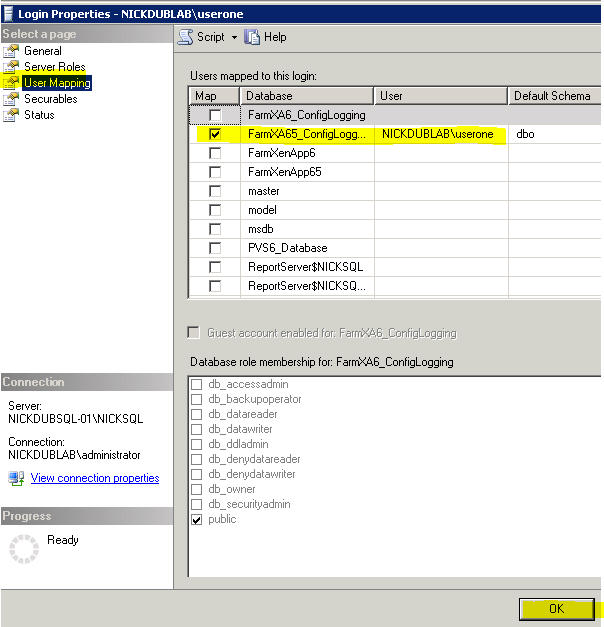Toggle the Guest account enabled checkbox

[x=194, y=333]
